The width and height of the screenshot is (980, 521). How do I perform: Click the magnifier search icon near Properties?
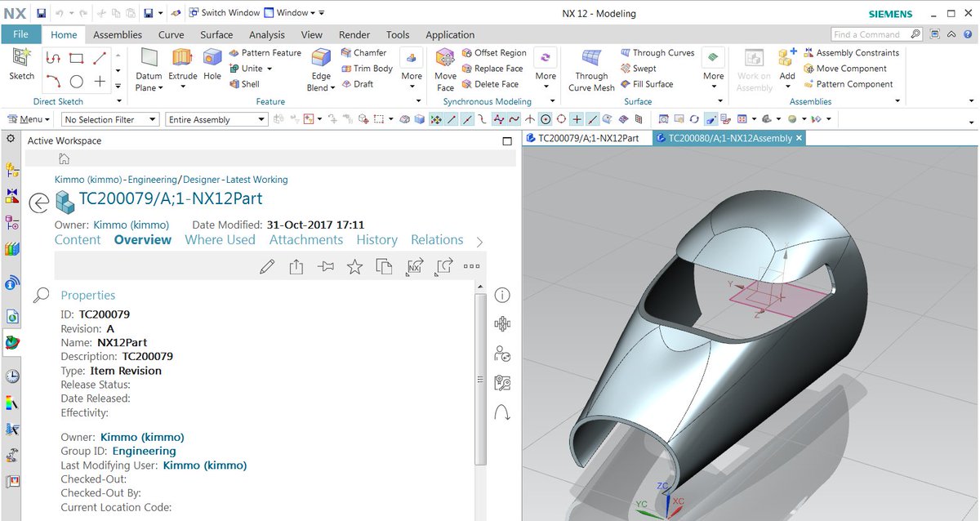click(x=41, y=296)
